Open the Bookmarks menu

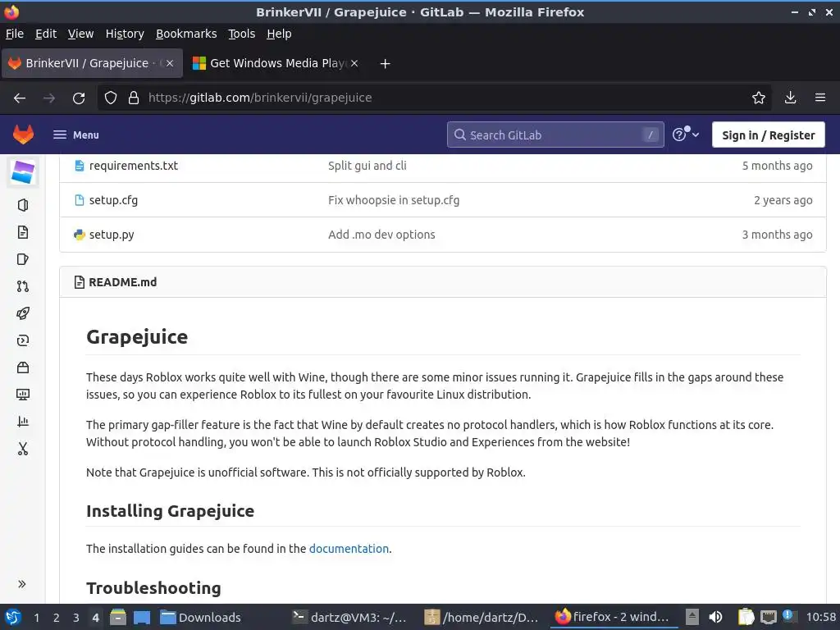pos(186,34)
